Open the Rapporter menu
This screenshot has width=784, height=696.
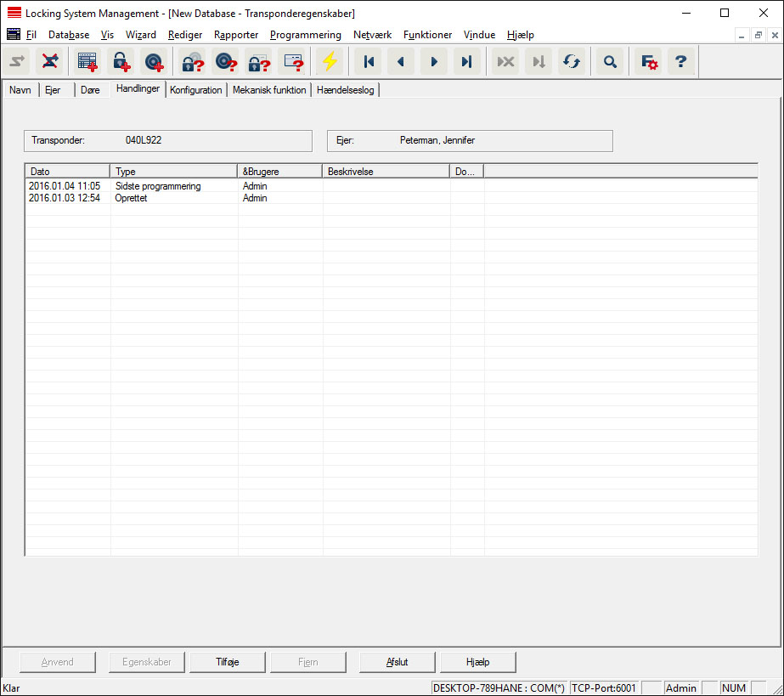pyautogui.click(x=236, y=35)
